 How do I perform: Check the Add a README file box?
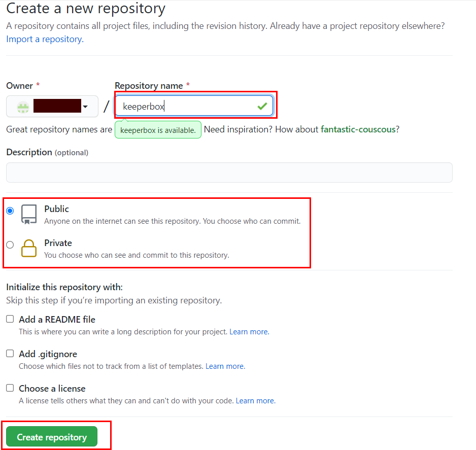coord(10,319)
